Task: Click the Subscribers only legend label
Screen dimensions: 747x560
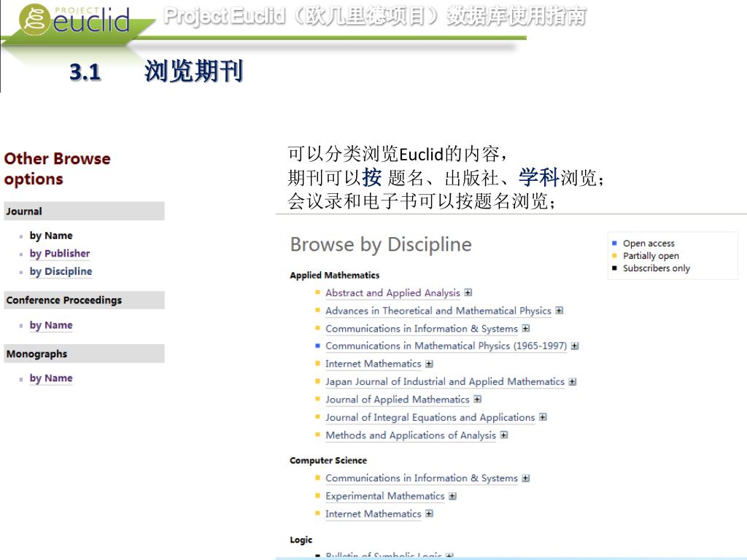Action: [x=657, y=268]
